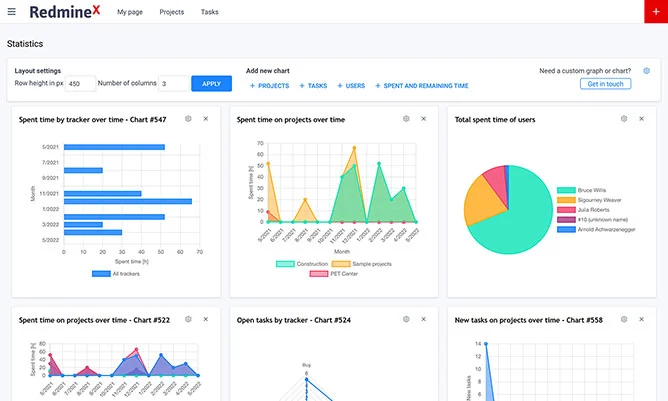Click the Julia Roberts color swatch in legend
The width and height of the screenshot is (668, 401).
(566, 210)
